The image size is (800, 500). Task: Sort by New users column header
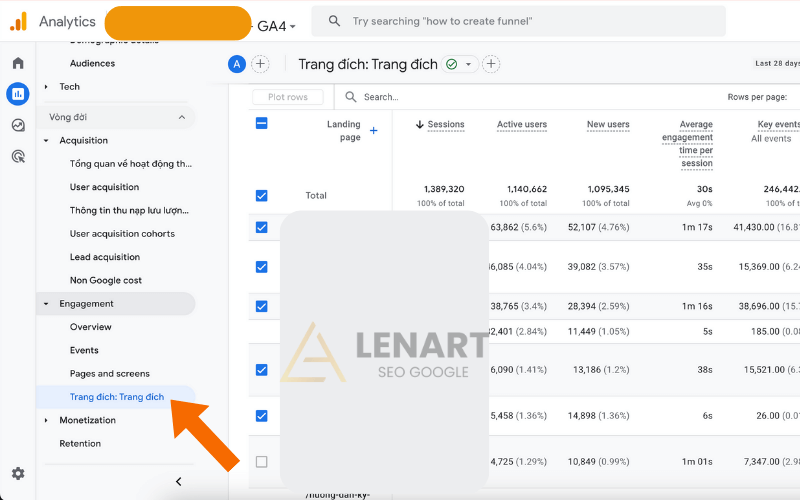[608, 124]
